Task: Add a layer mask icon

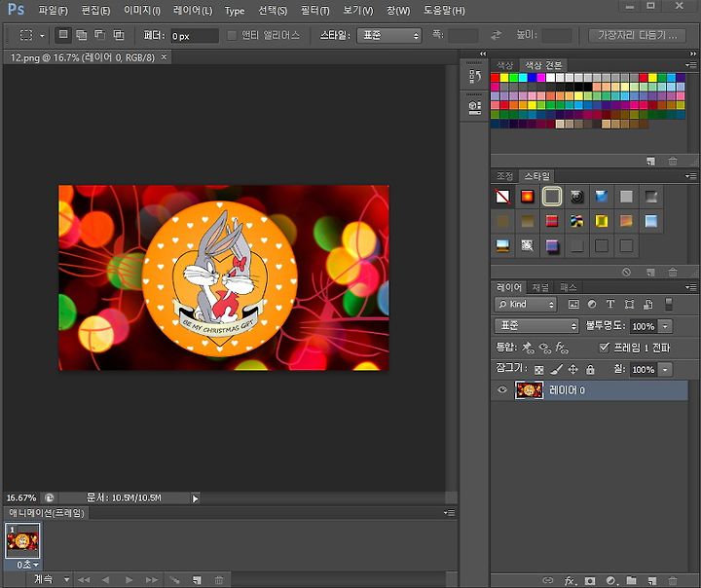Action: click(x=590, y=580)
